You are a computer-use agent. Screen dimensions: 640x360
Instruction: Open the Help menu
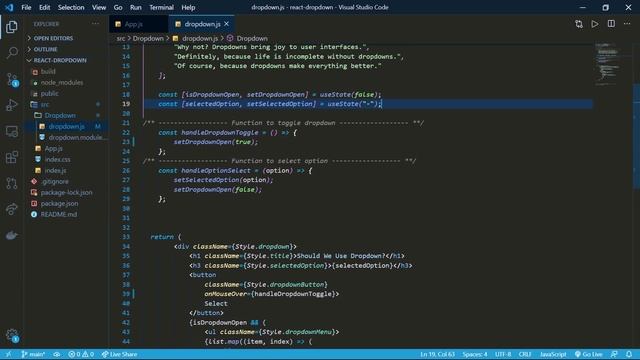point(188,7)
